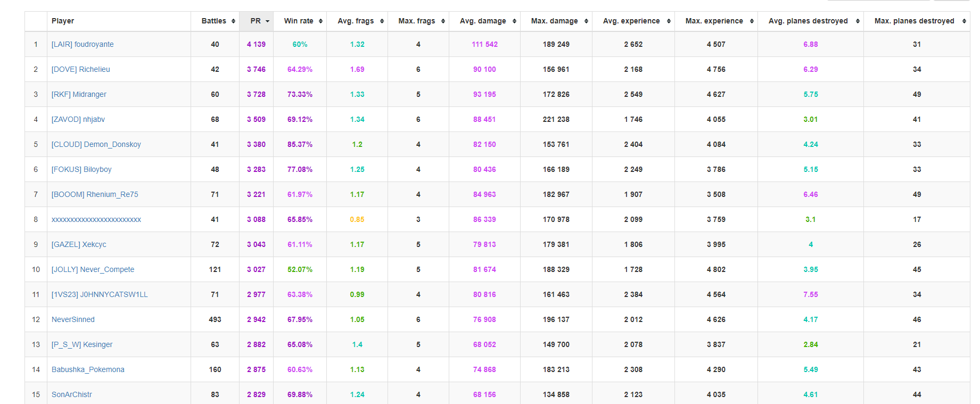
Task: Click the Win rate sort arrows icon
Action: (320, 21)
